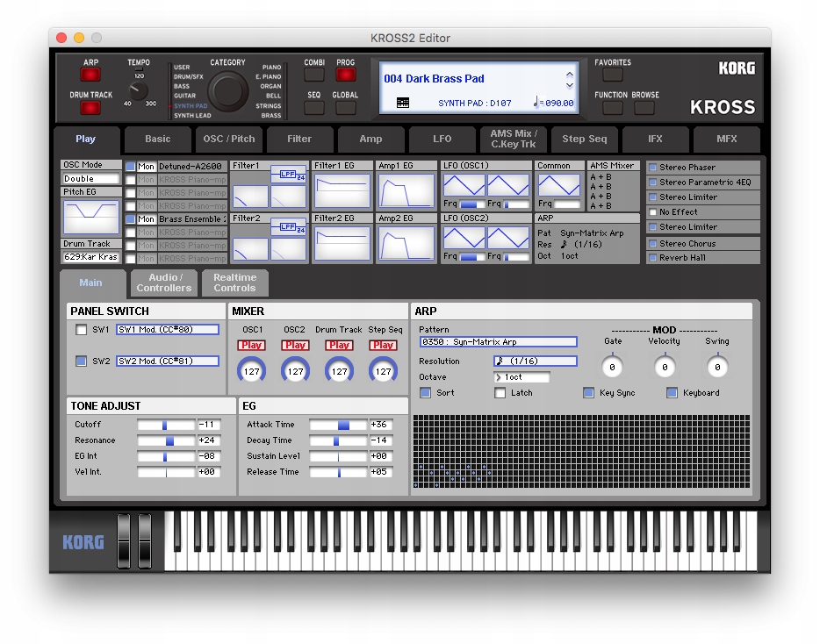Open the Realtime Controls sub-tab

click(x=234, y=283)
